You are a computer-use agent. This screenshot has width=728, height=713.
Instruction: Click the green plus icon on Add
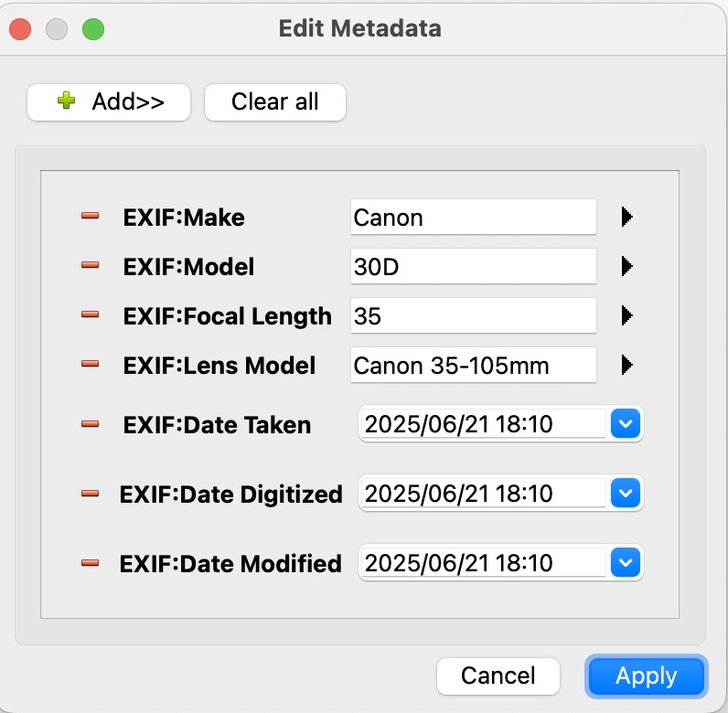click(67, 101)
